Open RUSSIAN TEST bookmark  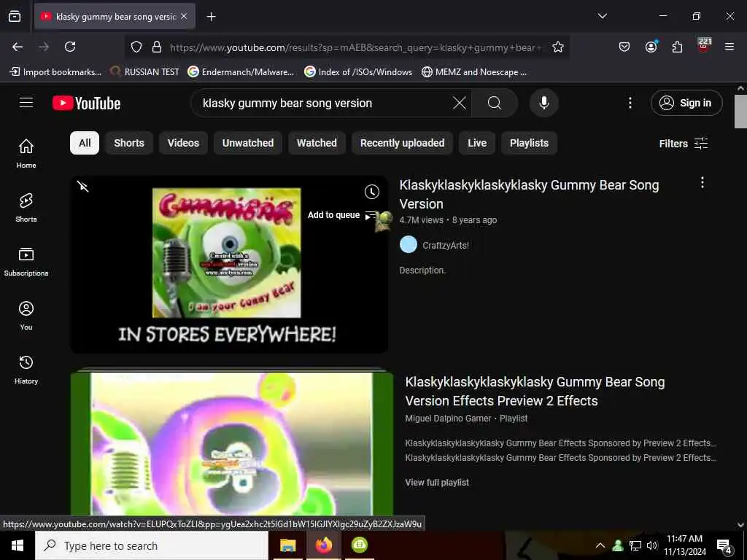(x=144, y=72)
